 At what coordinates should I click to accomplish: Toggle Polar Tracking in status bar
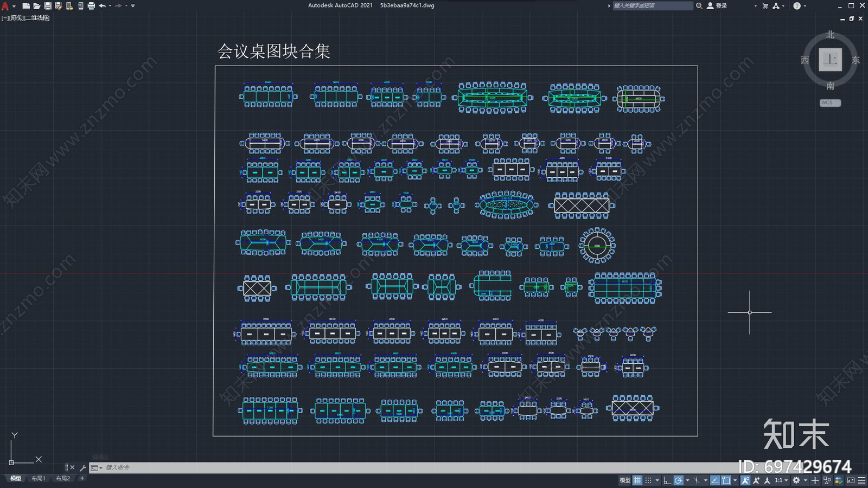(x=678, y=480)
